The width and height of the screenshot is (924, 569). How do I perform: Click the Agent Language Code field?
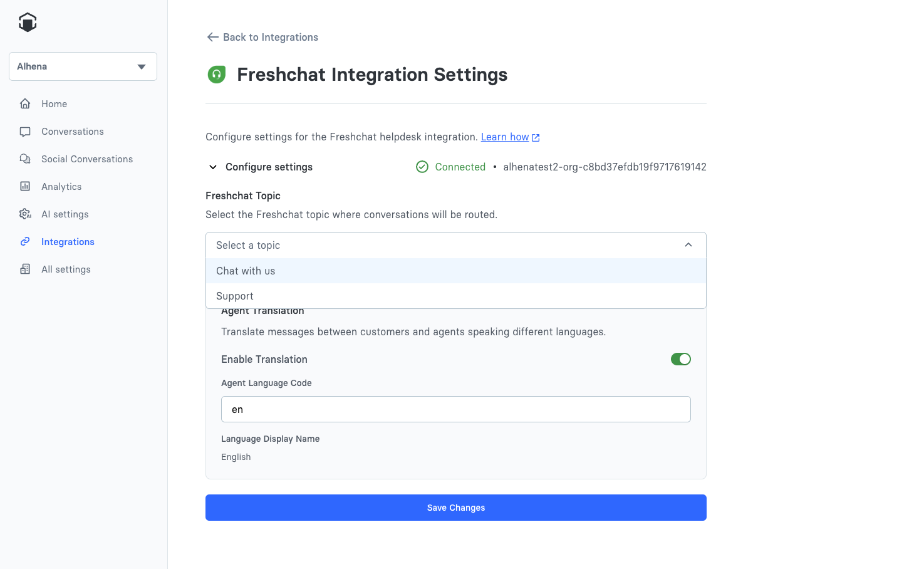point(455,409)
